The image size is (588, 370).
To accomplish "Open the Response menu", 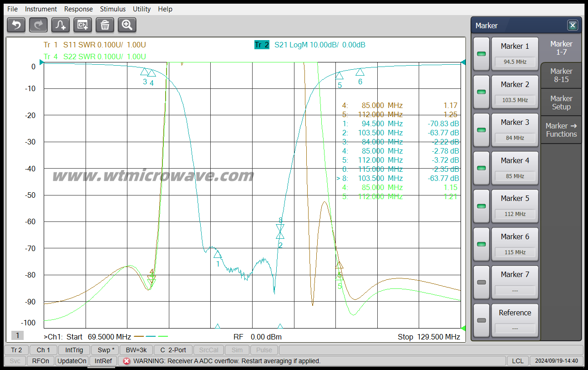I will [78, 9].
